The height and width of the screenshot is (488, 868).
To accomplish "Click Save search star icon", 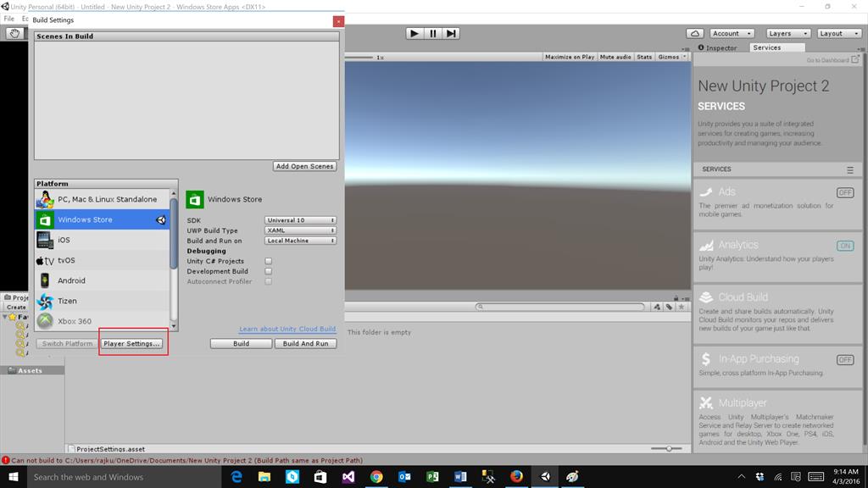I will coord(682,307).
